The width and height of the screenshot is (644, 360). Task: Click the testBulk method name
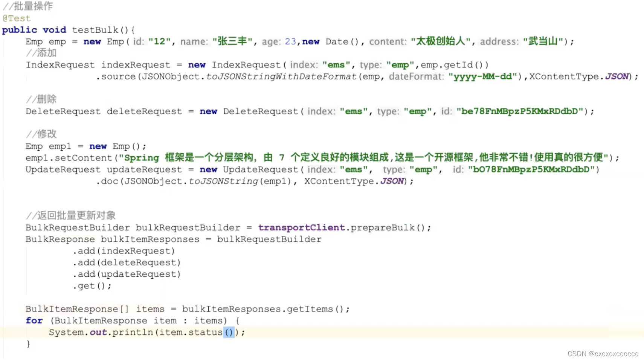(x=95, y=30)
